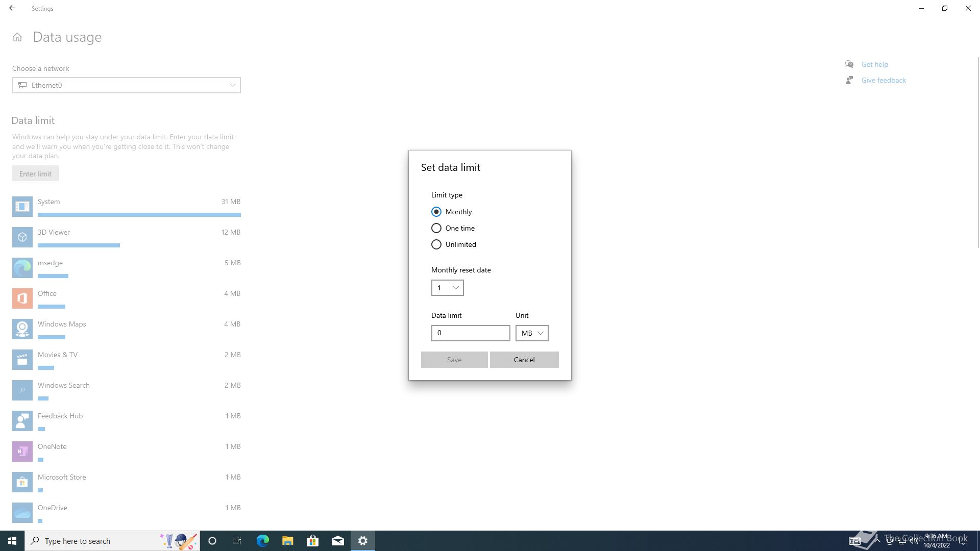Viewport: 980px width, 551px height.
Task: Click the back arrow in Settings
Action: click(x=12, y=8)
